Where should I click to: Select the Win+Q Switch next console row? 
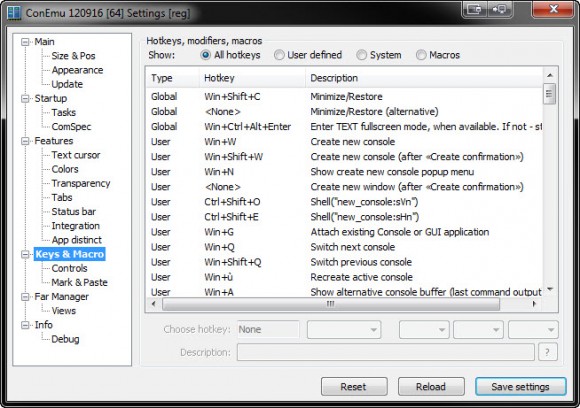[344, 247]
